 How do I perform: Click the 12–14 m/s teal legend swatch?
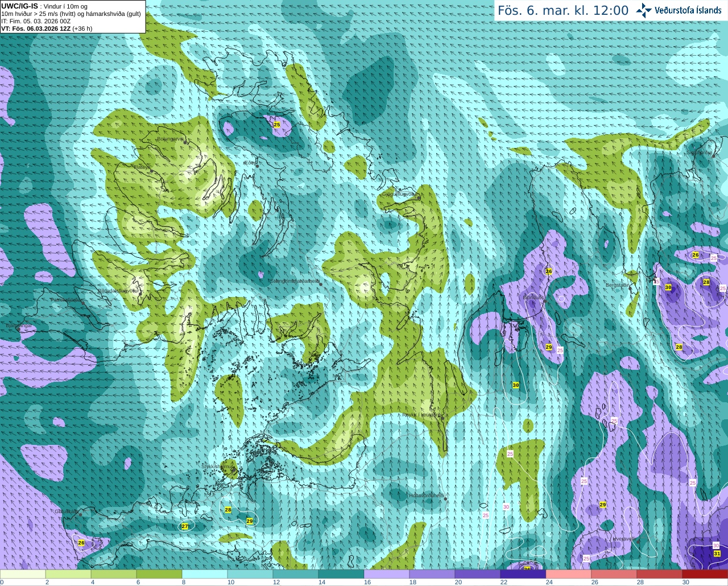[x=296, y=574]
